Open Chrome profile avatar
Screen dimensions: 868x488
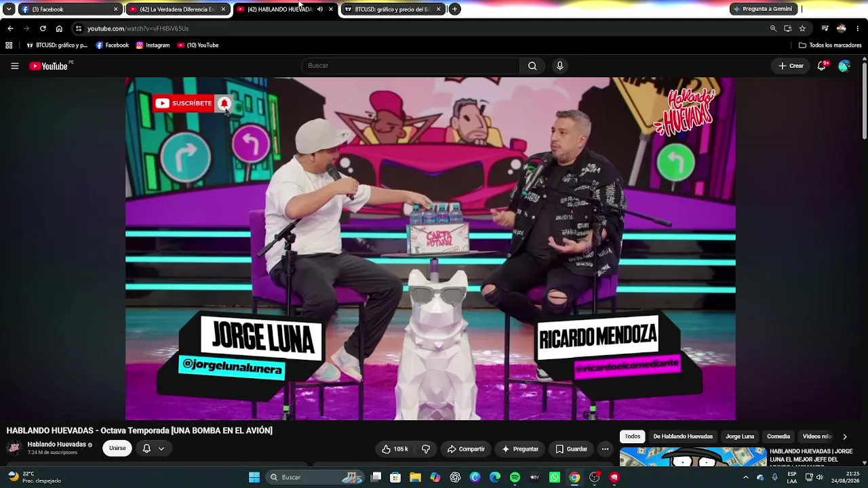(842, 28)
